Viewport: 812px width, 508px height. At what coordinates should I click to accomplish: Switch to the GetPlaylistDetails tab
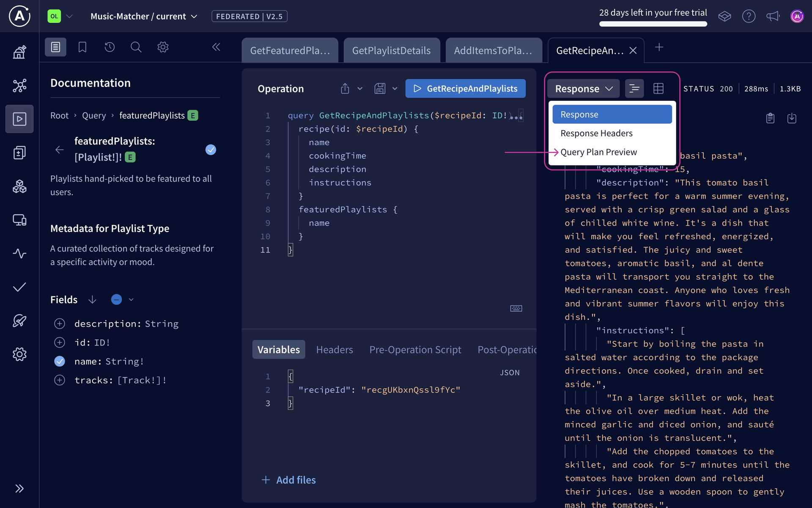click(392, 50)
